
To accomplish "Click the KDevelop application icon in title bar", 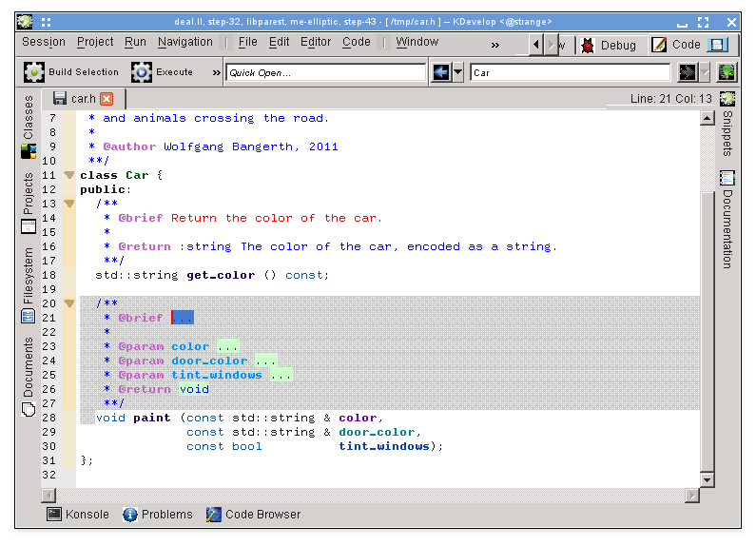I will click(x=25, y=22).
